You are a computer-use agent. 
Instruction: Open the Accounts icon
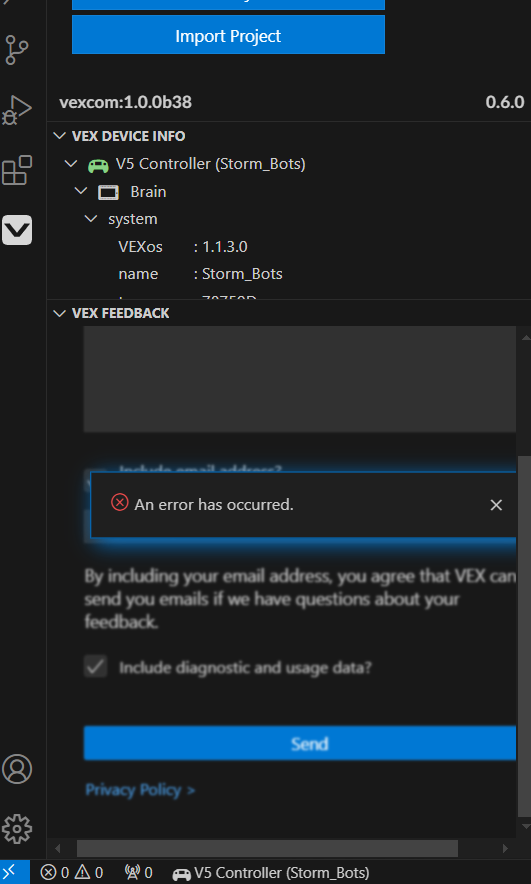pos(17,769)
